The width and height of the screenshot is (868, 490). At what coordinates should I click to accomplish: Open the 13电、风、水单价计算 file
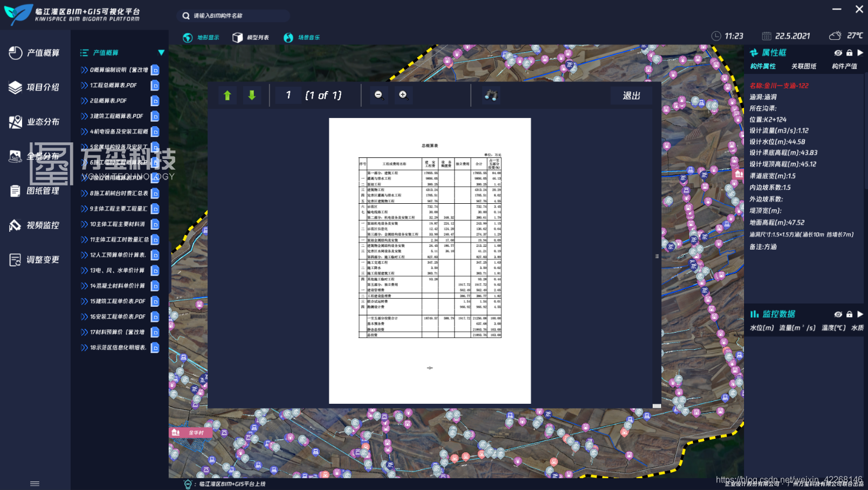tap(117, 271)
